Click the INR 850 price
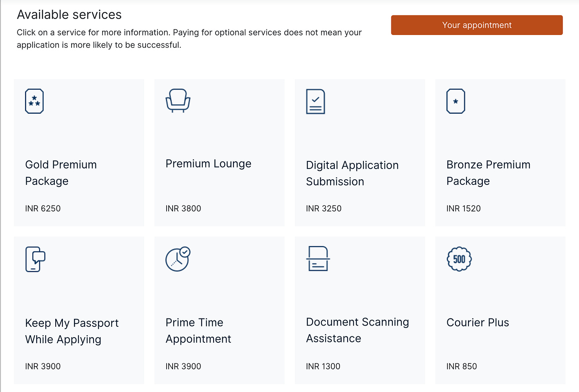Viewport: 579px width, 392px height. point(462,366)
